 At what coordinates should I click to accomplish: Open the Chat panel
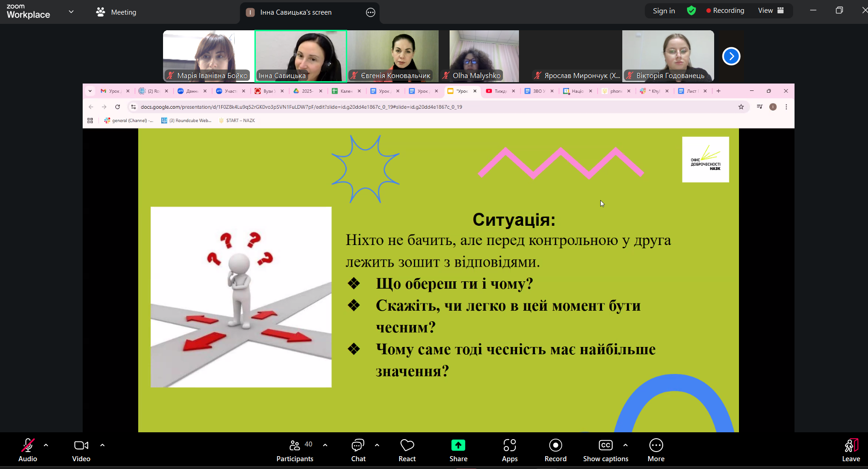(x=358, y=450)
